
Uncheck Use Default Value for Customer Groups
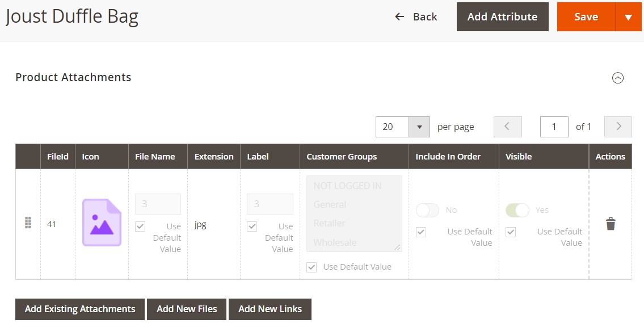tap(312, 267)
